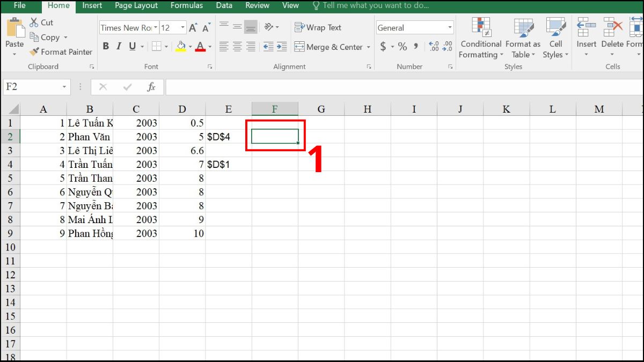This screenshot has width=644, height=362.
Task: Open the font size dropdown
Action: pos(181,27)
